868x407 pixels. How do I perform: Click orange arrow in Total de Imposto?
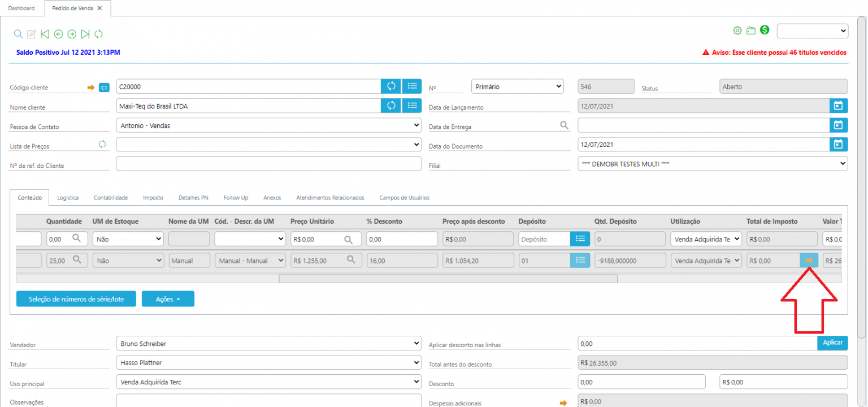pyautogui.click(x=809, y=260)
